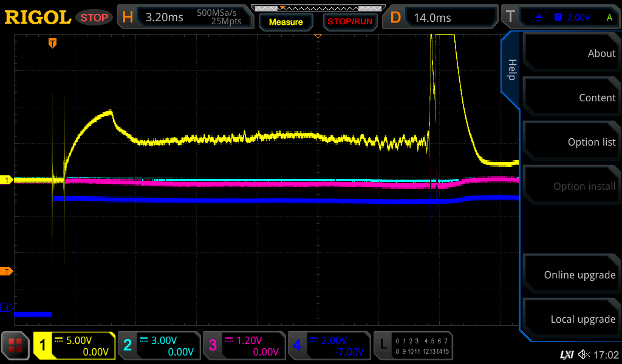Viewport: 622px width, 364px height.
Task: Click the LXI network status icon
Action: pyautogui.click(x=566, y=354)
